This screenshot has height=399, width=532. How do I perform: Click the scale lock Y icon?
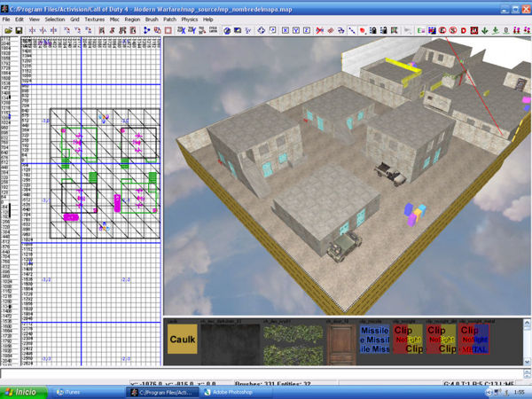point(192,30)
